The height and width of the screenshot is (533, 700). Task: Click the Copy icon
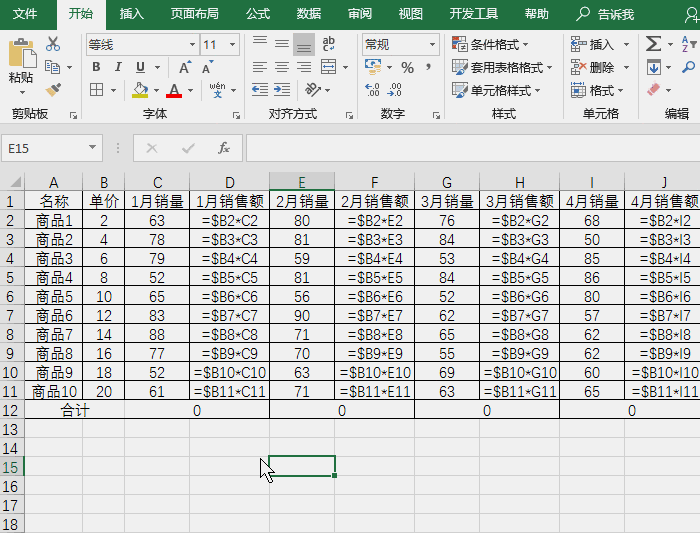[x=53, y=67]
